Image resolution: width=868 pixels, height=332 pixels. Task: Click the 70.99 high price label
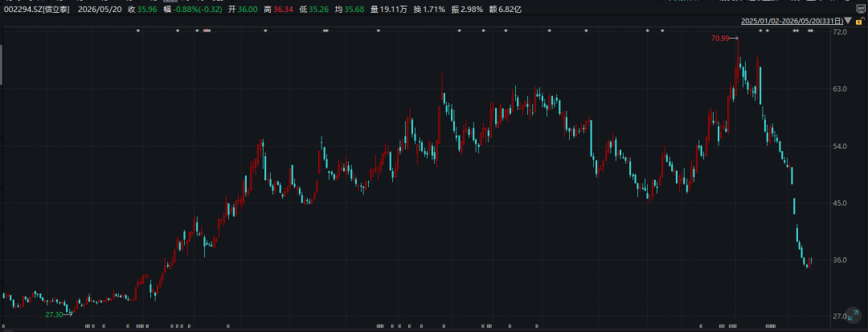(x=720, y=38)
